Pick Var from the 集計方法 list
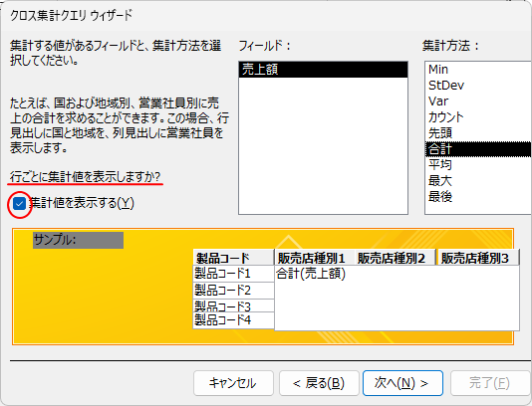 tap(478, 101)
